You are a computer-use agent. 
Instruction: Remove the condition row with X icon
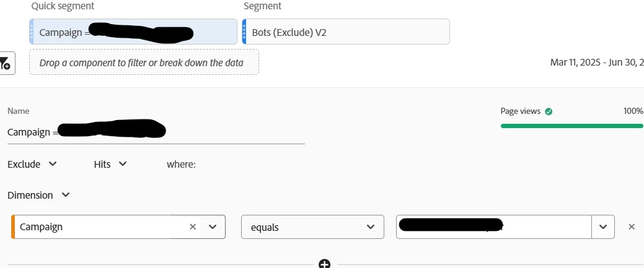click(632, 227)
